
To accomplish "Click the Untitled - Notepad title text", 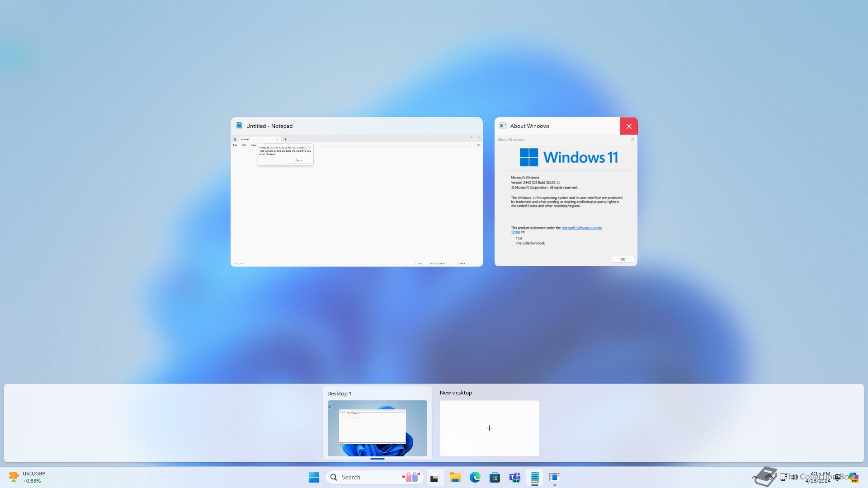I will [269, 126].
